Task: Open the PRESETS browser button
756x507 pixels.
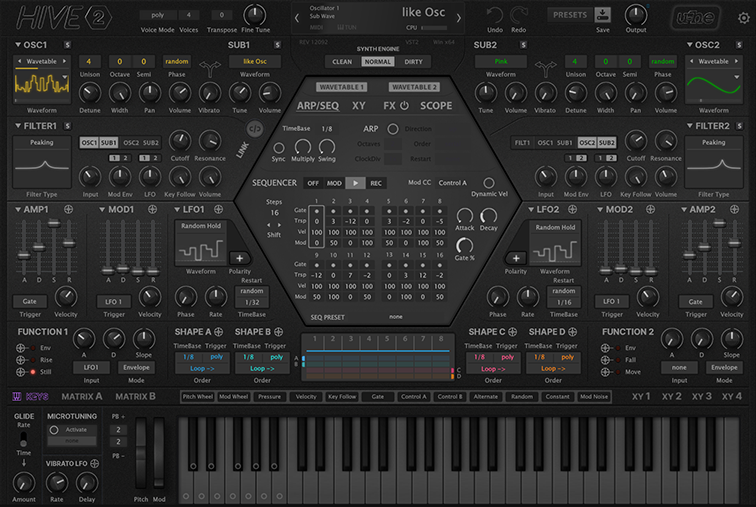Action: point(570,15)
